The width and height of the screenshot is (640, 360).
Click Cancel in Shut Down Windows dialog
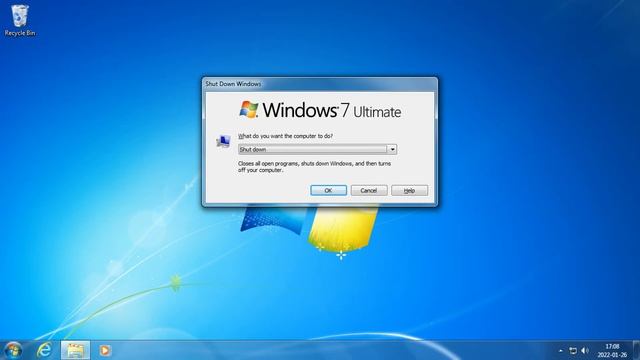coord(369,191)
